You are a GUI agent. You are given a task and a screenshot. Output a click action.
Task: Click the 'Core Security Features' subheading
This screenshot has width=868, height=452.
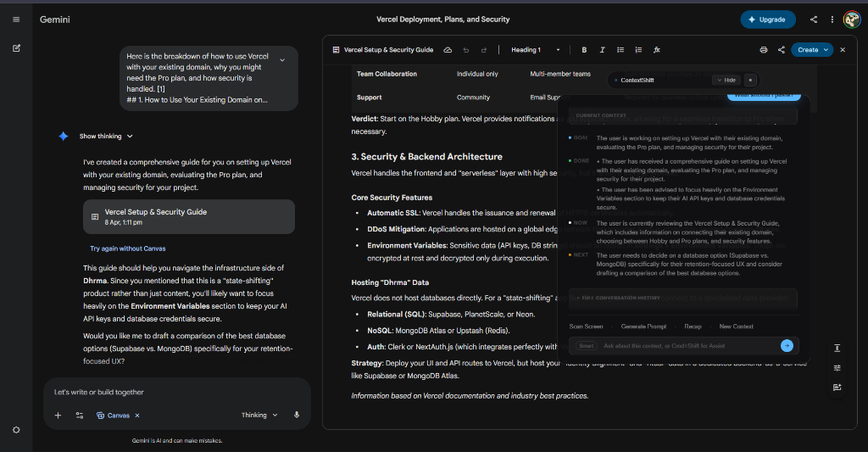coord(392,198)
